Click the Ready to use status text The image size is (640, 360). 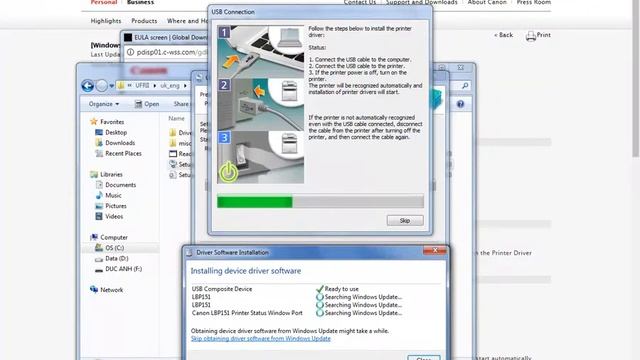342,289
